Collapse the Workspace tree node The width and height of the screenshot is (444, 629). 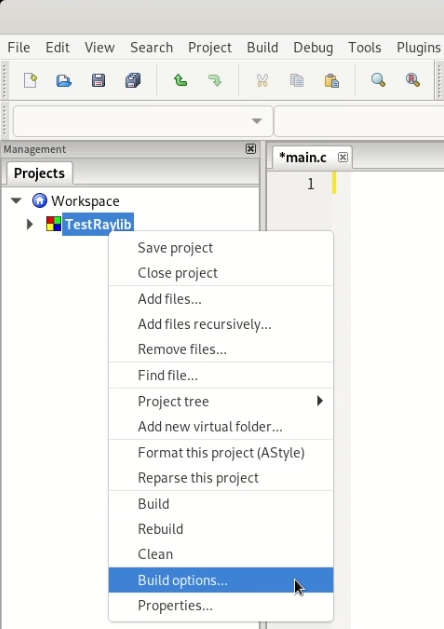point(16,200)
